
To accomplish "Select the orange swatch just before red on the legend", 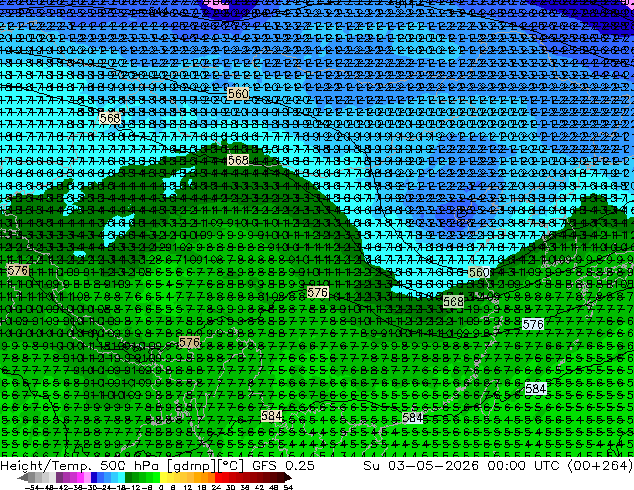I will point(211,477).
